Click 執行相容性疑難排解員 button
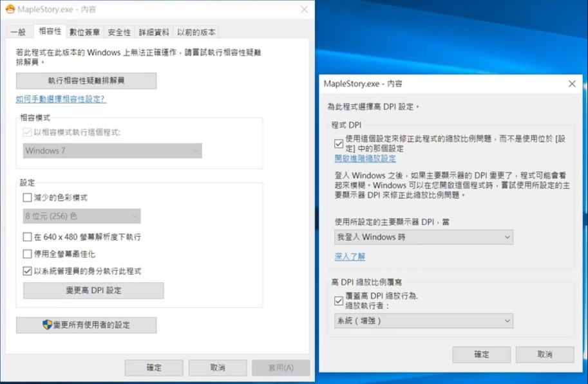The width and height of the screenshot is (588, 384). (x=86, y=81)
